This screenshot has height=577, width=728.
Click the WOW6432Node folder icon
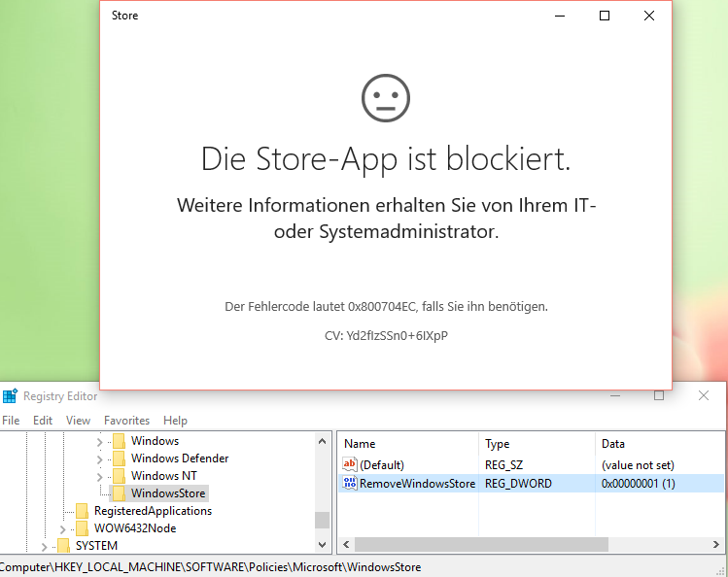83,528
